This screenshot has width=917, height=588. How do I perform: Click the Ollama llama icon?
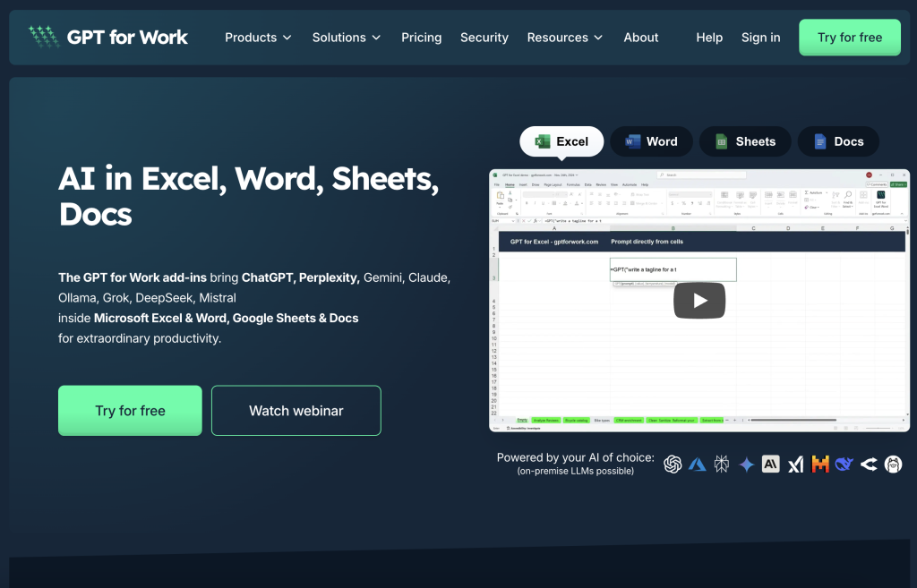coord(893,464)
